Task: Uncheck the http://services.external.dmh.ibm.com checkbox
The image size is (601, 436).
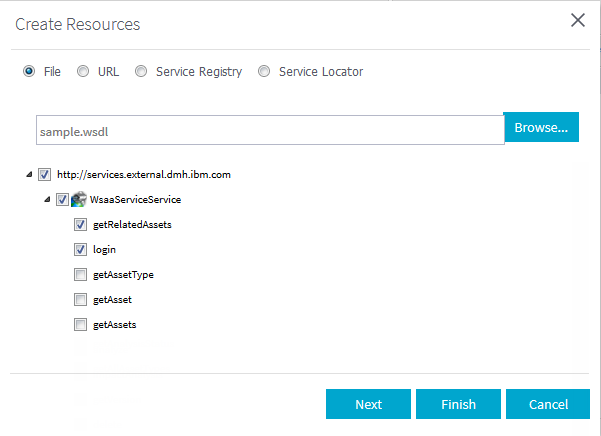Action: 43,175
